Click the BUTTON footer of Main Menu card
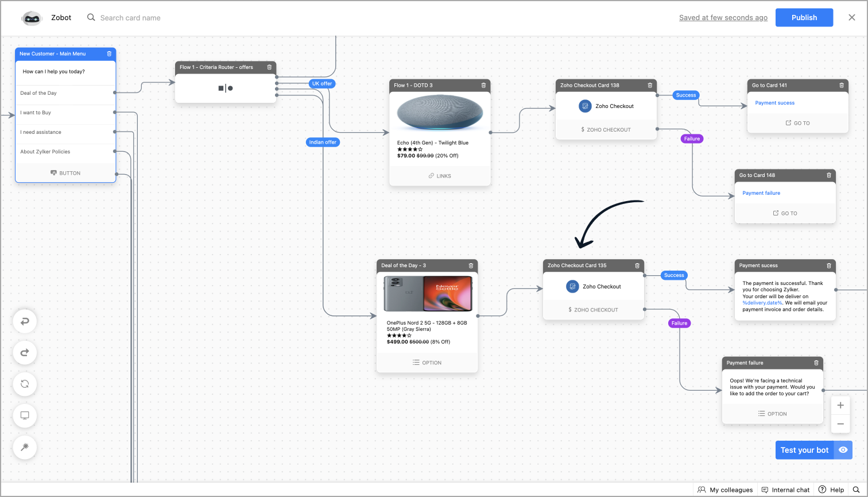 (x=65, y=173)
